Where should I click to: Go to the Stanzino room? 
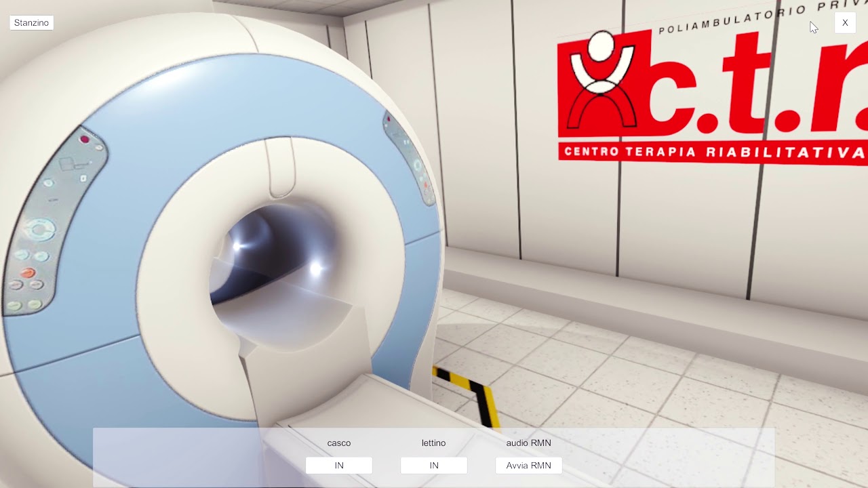(31, 23)
